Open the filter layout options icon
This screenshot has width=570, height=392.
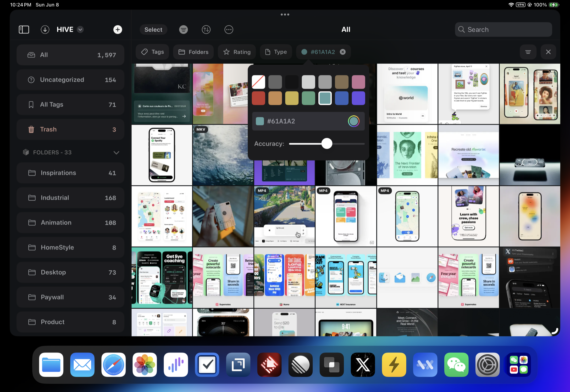pos(528,52)
